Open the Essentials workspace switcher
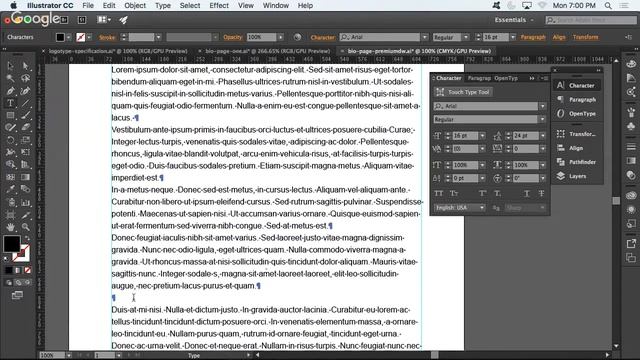This screenshot has width=640, height=360. [514, 20]
